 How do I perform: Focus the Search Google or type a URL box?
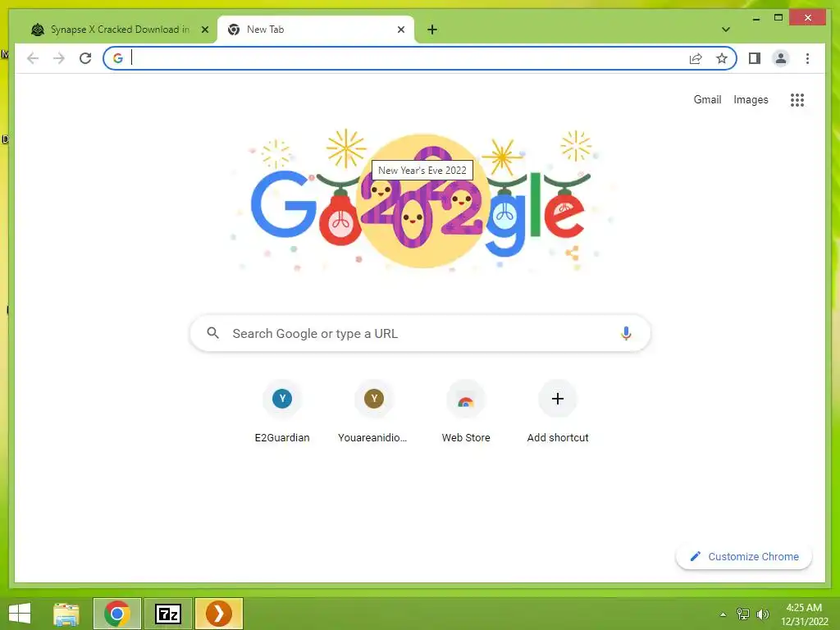pos(421,333)
